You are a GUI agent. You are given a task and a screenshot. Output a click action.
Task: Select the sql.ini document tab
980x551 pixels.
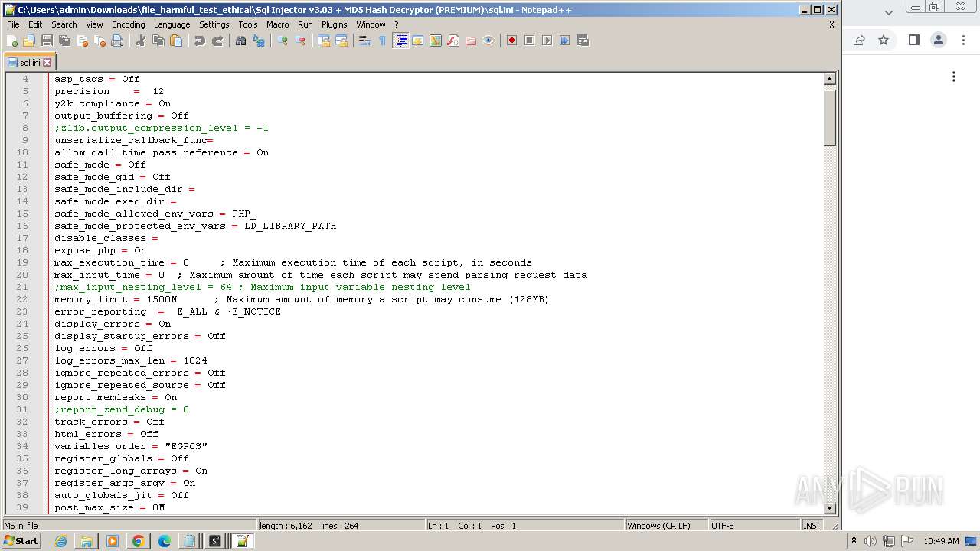click(x=29, y=63)
